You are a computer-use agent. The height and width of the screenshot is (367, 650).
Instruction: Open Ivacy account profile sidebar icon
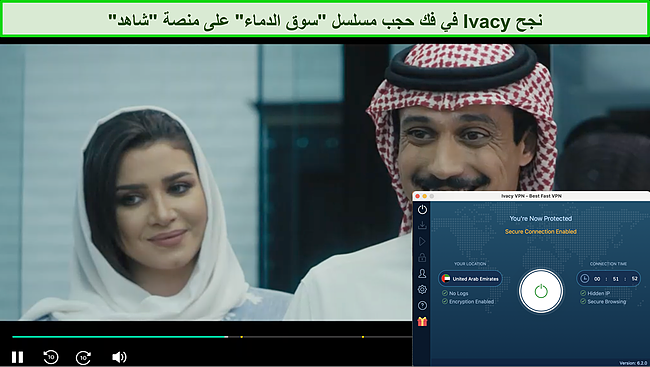422,274
